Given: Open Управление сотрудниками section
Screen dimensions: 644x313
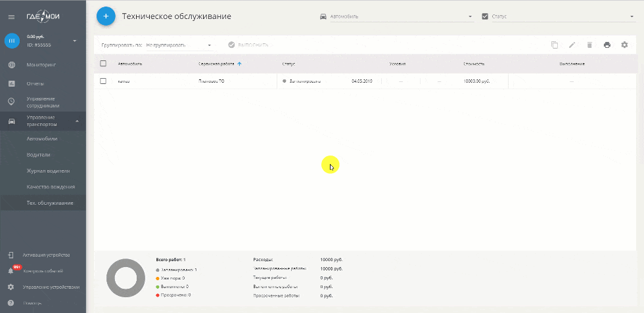Looking at the screenshot, I should tap(43, 102).
